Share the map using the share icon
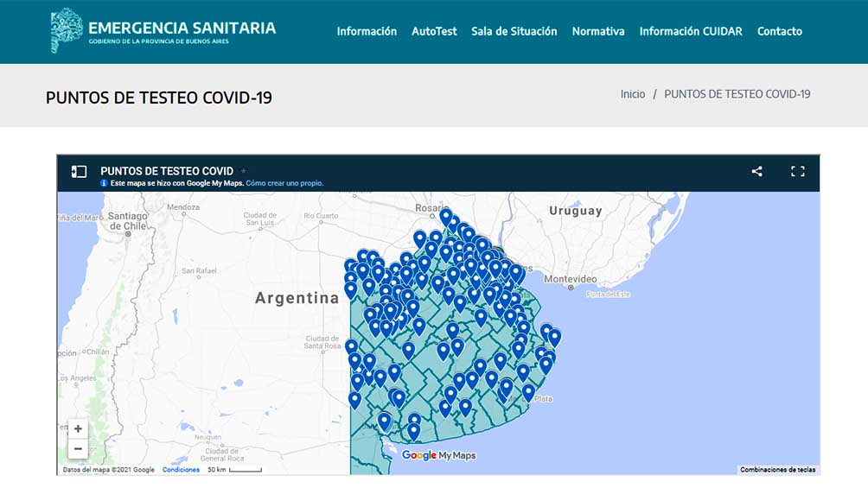Viewport: 868px width, 488px height. (756, 172)
